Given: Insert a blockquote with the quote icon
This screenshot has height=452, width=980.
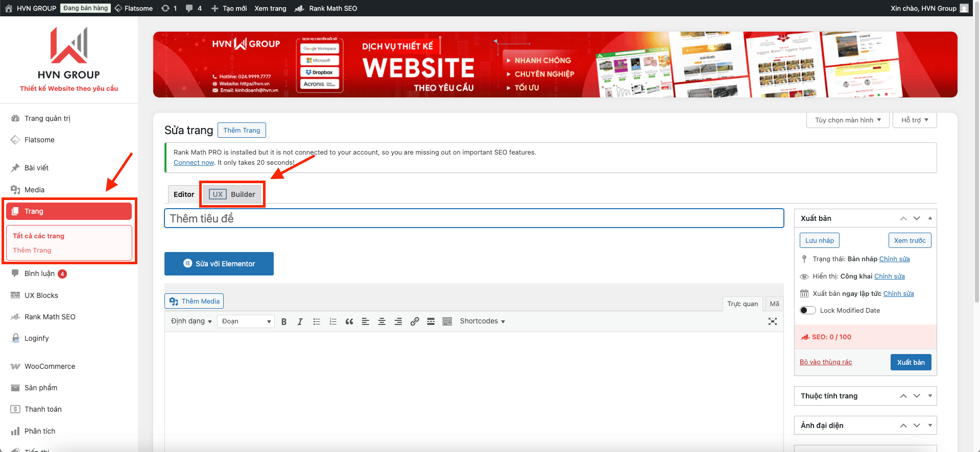Looking at the screenshot, I should click(349, 321).
